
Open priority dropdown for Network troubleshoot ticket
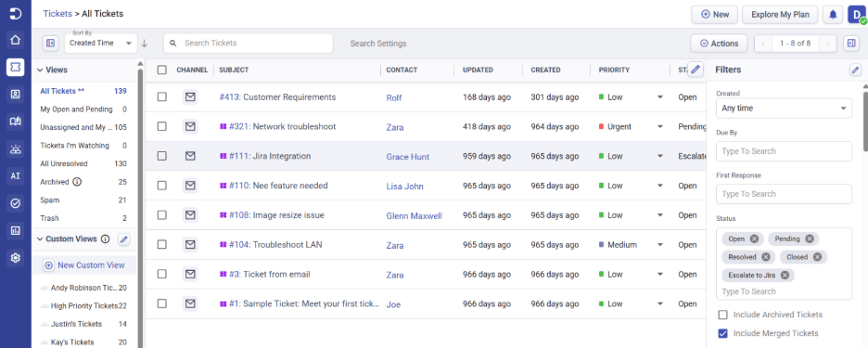(660, 127)
